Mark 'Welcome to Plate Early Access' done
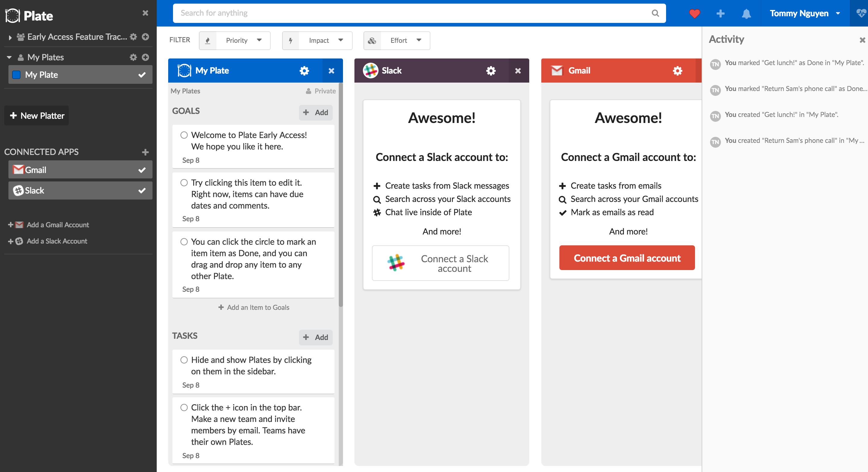Screen dimensions: 868x472 184,135
